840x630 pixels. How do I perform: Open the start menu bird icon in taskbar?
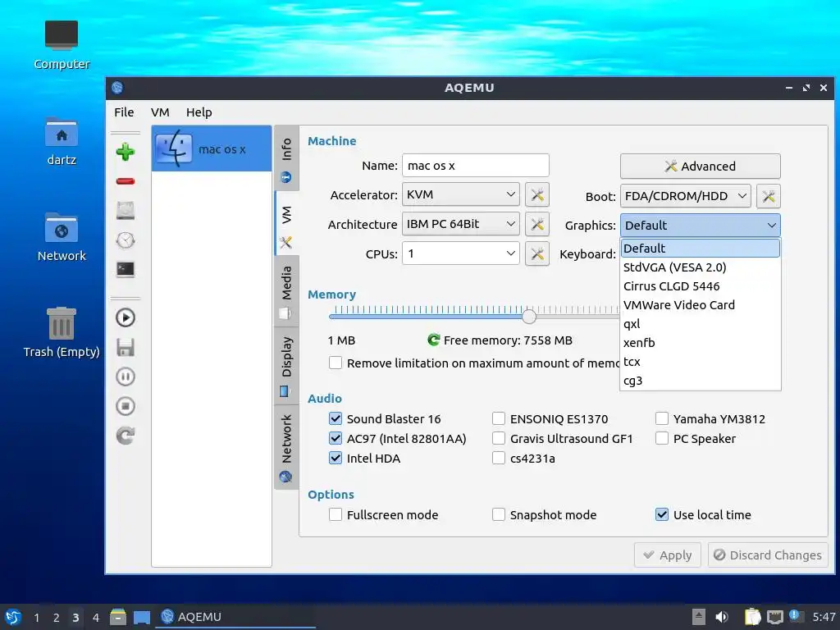pyautogui.click(x=13, y=617)
